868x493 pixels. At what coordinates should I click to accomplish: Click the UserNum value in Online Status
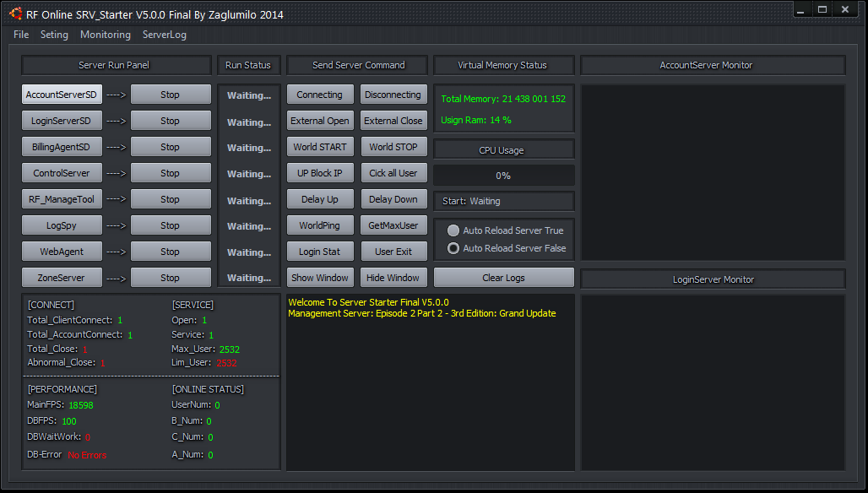pyautogui.click(x=217, y=405)
